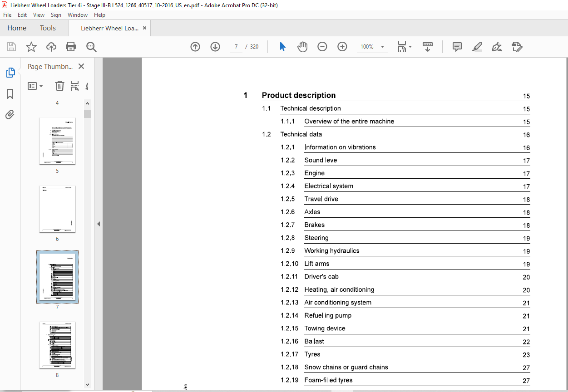Open the Attachments paperclip pane
Image resolution: width=568 pixels, height=392 pixels.
pyautogui.click(x=10, y=114)
